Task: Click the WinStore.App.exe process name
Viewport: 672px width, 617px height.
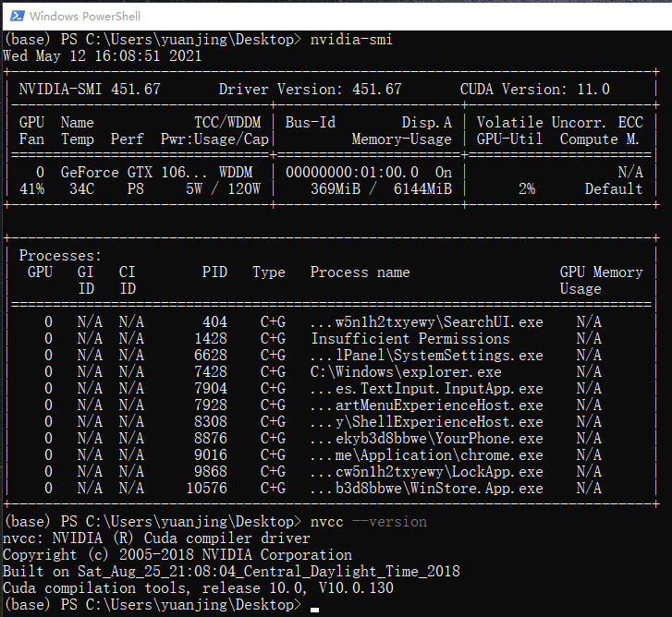Action: [427, 489]
